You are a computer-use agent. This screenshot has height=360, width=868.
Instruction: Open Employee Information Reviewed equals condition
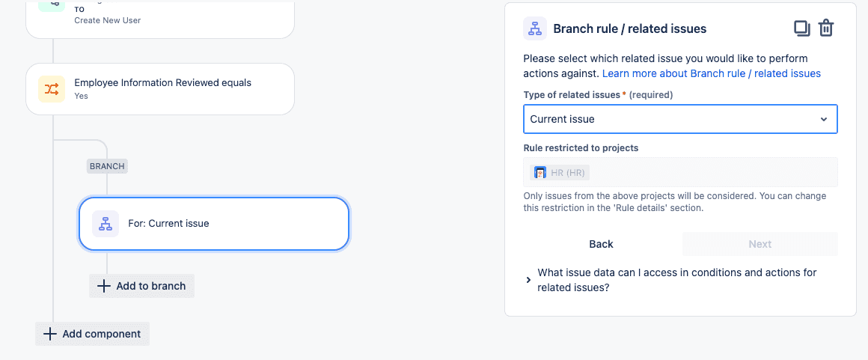(x=160, y=89)
